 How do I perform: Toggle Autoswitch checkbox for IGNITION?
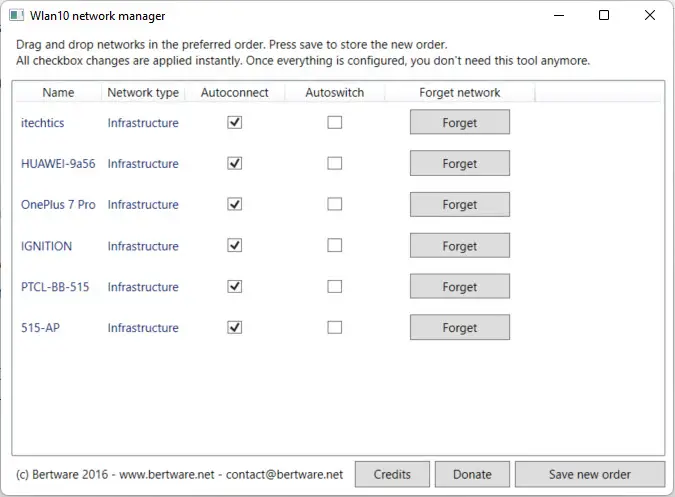[x=335, y=245]
